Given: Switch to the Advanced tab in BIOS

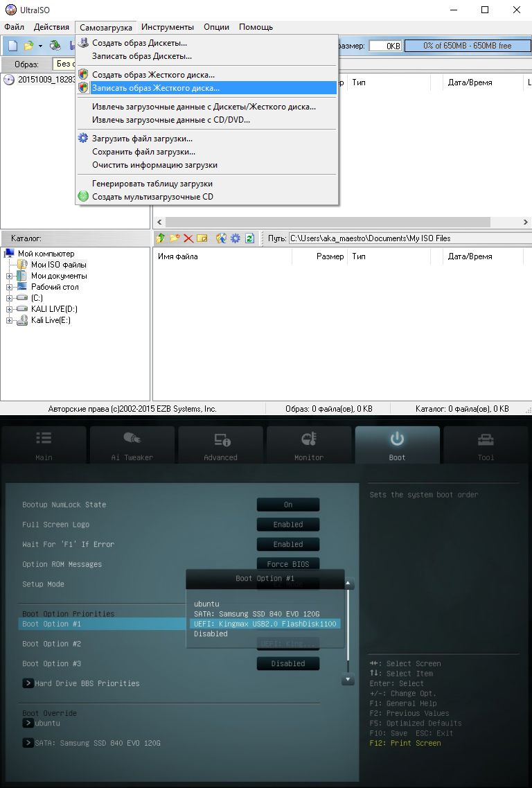Looking at the screenshot, I should click(x=220, y=445).
